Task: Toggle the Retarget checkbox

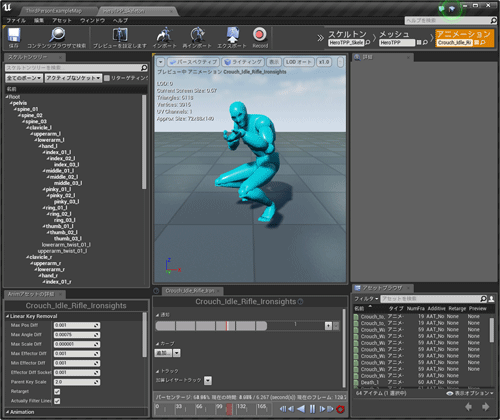Action: coord(57,392)
